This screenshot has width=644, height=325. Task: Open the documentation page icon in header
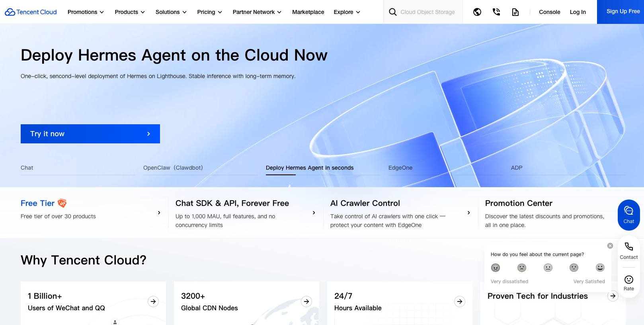515,12
